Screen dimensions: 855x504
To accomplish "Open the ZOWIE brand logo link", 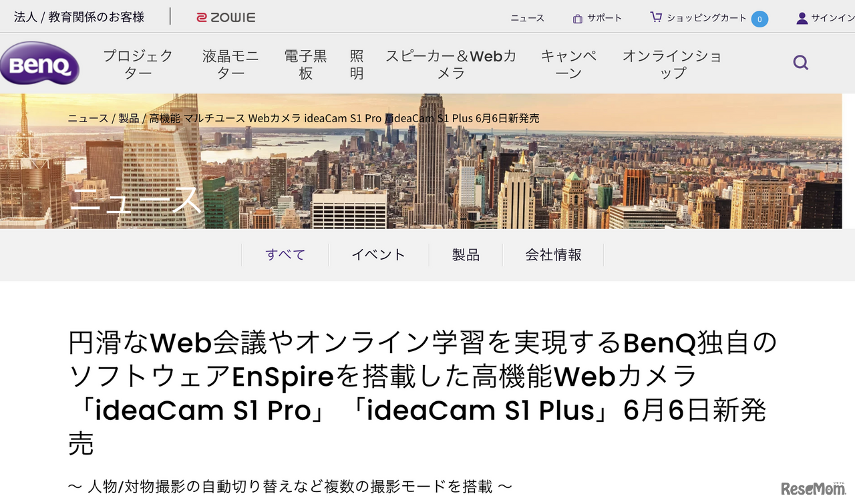I will pos(226,18).
